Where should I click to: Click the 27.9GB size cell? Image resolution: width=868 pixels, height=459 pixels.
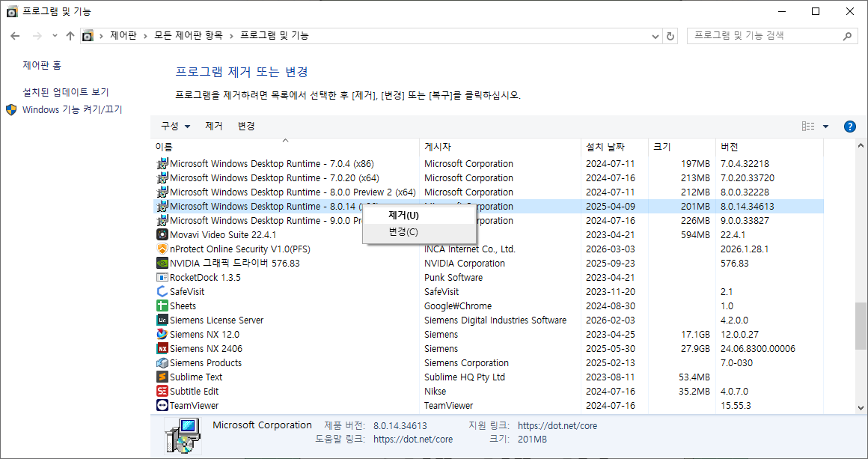(694, 349)
